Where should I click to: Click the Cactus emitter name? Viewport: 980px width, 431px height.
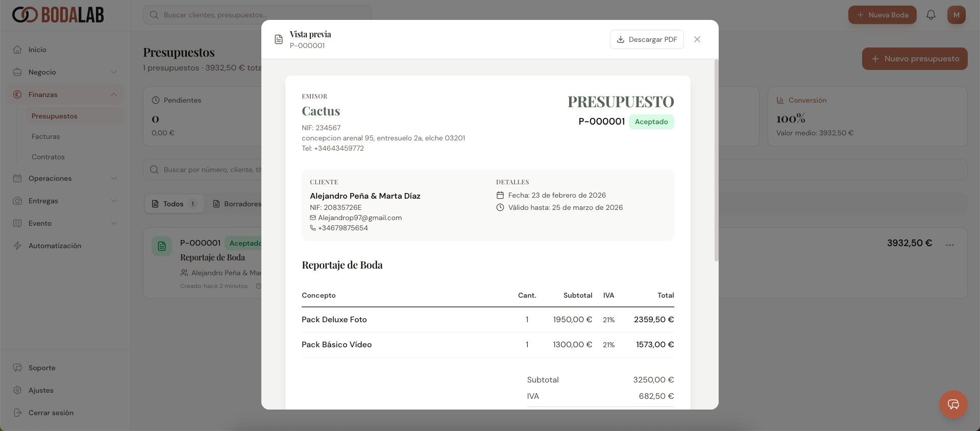[321, 111]
